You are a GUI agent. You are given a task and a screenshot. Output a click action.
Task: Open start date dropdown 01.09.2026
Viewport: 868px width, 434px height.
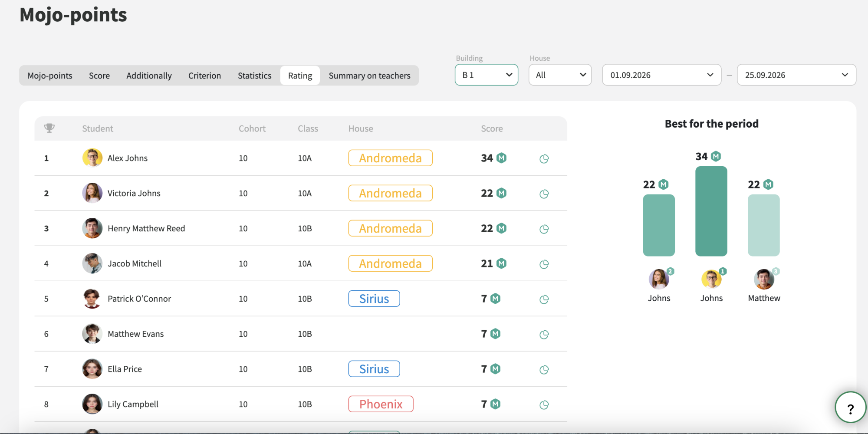661,75
